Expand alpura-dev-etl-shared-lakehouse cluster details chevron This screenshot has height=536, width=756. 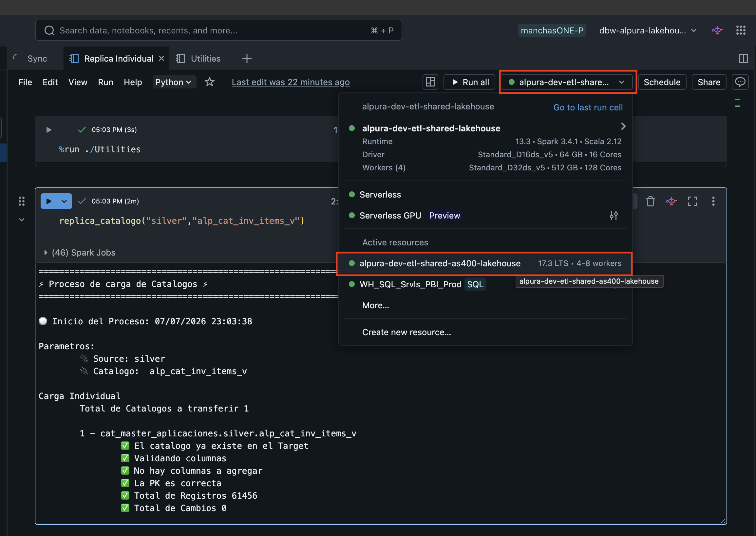(623, 126)
